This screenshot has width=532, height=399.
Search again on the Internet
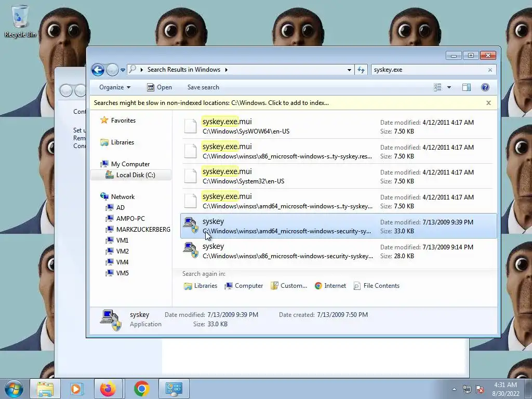(330, 286)
